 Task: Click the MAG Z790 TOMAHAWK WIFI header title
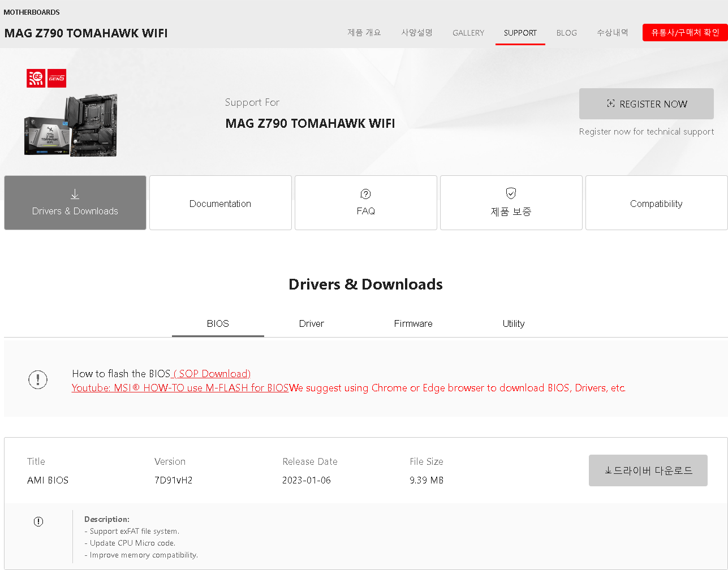tap(86, 33)
